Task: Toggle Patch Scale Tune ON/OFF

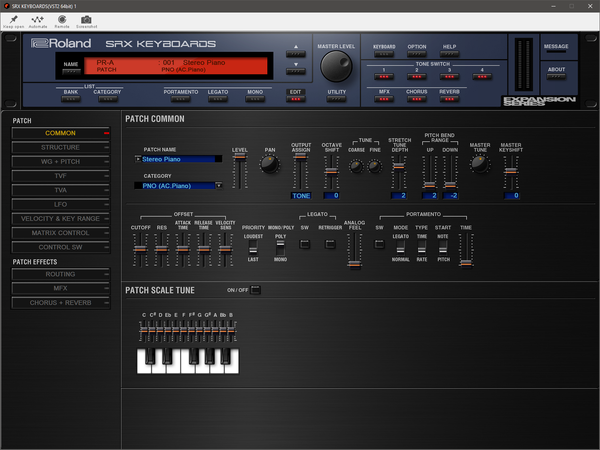Action: click(255, 290)
